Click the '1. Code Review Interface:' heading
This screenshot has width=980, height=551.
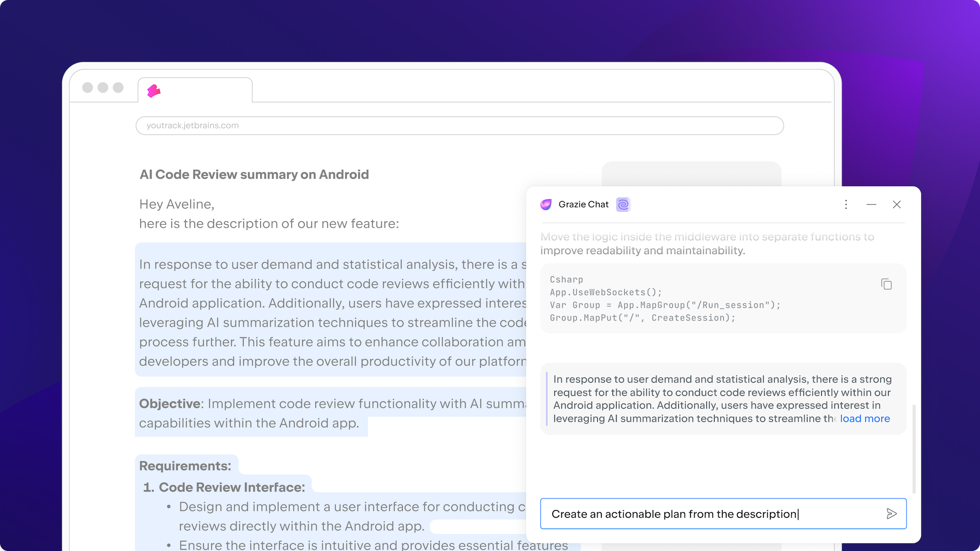pyautogui.click(x=224, y=487)
